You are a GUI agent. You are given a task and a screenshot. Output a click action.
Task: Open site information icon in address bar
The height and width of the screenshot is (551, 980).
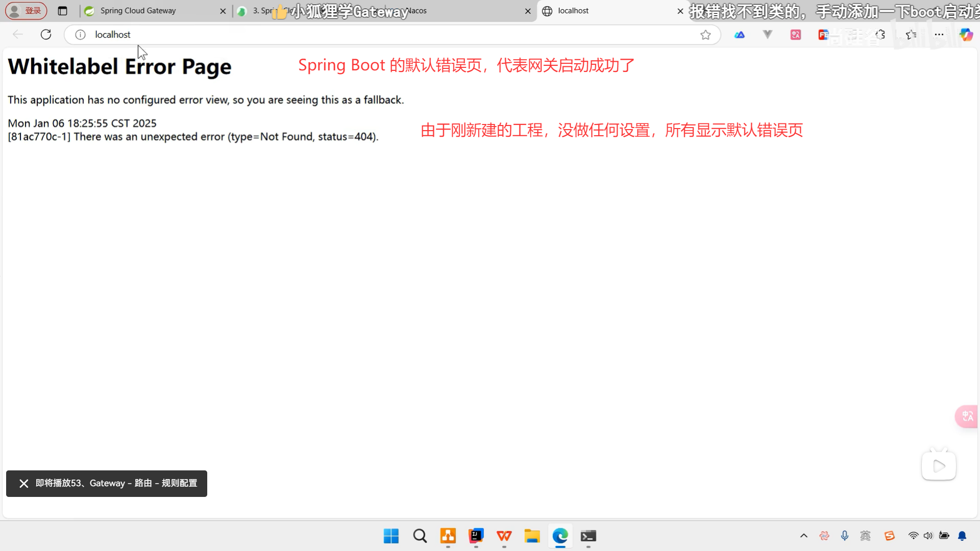(x=80, y=35)
